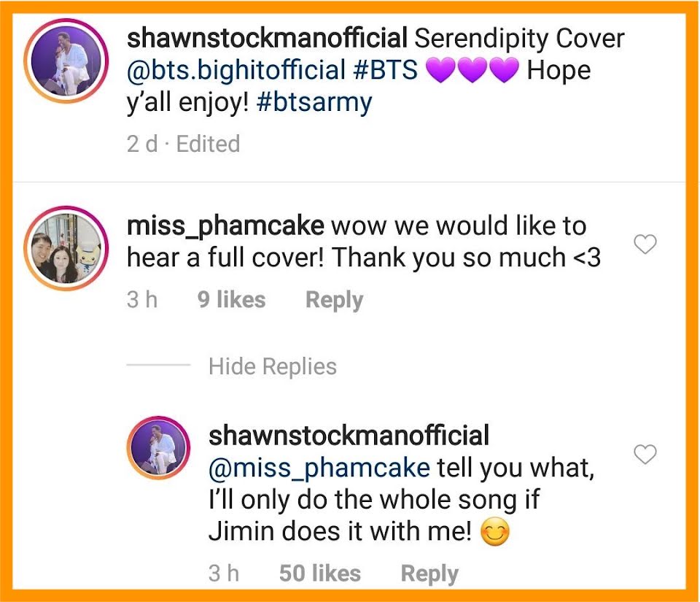
Task: Open miss_phamcake username on comment
Action: [x=225, y=226]
